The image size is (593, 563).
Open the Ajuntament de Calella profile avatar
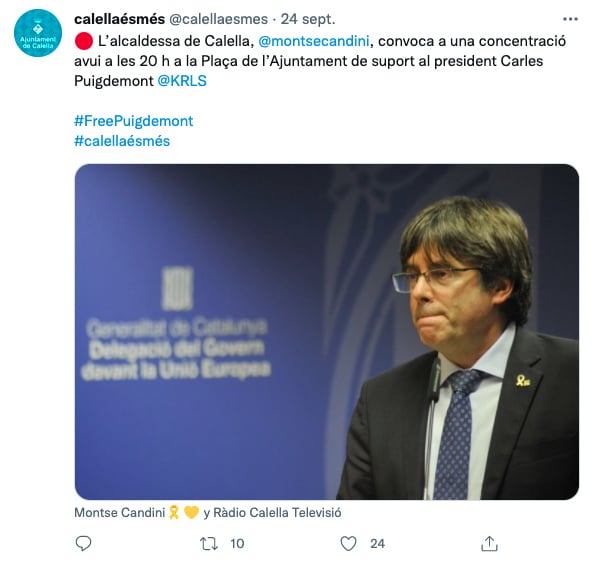click(x=38, y=33)
